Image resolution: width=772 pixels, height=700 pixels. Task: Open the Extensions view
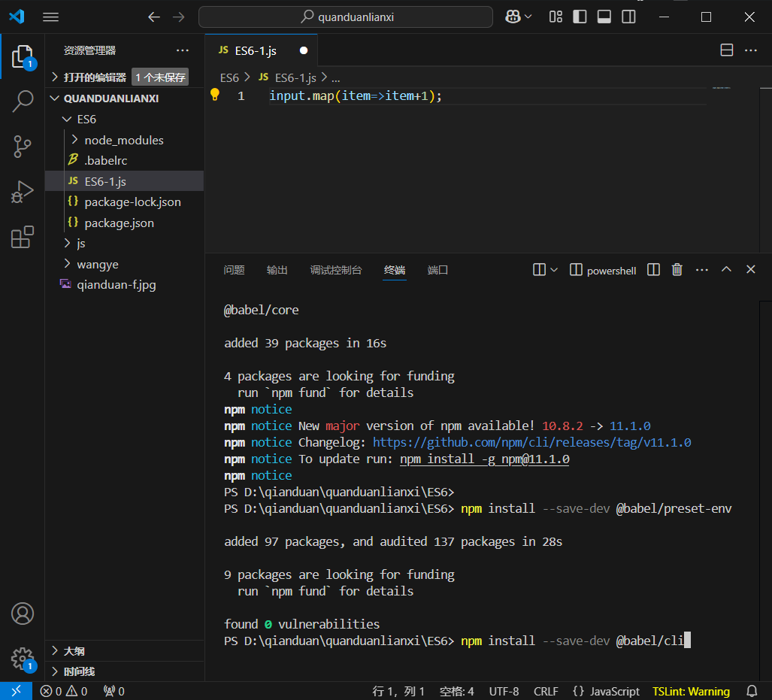tap(23, 238)
